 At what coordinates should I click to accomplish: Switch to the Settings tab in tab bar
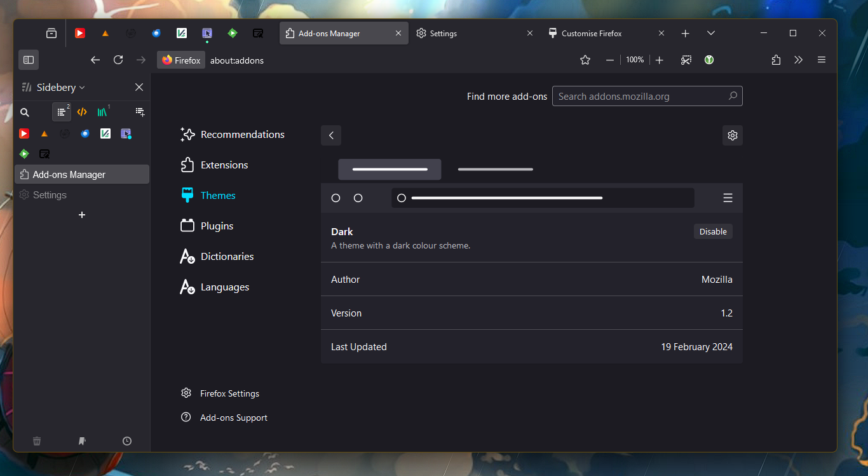[x=474, y=33]
